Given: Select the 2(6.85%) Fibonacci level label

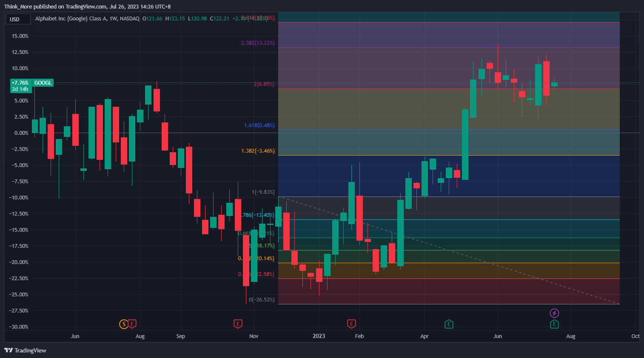Looking at the screenshot, I should (x=264, y=84).
